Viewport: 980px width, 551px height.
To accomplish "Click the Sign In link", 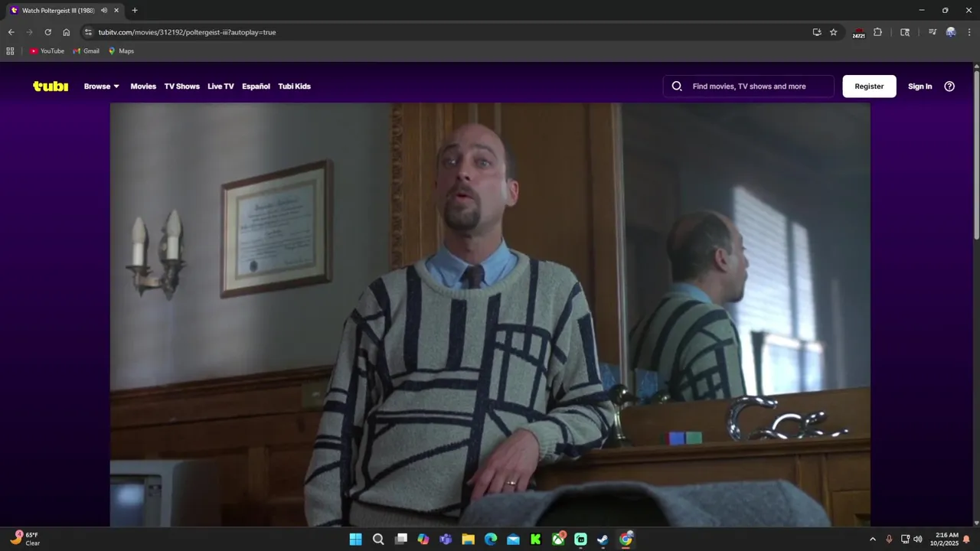I will coord(920,86).
